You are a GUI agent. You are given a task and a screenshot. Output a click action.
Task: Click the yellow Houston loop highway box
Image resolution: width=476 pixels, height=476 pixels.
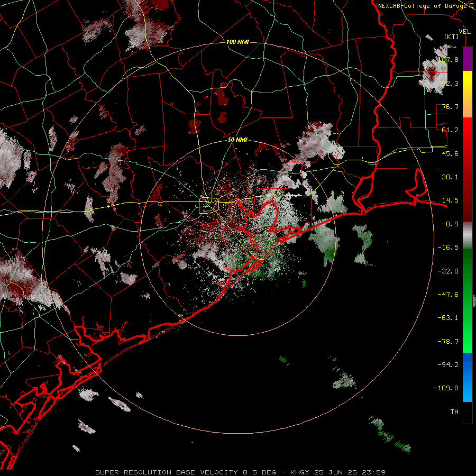(209, 206)
